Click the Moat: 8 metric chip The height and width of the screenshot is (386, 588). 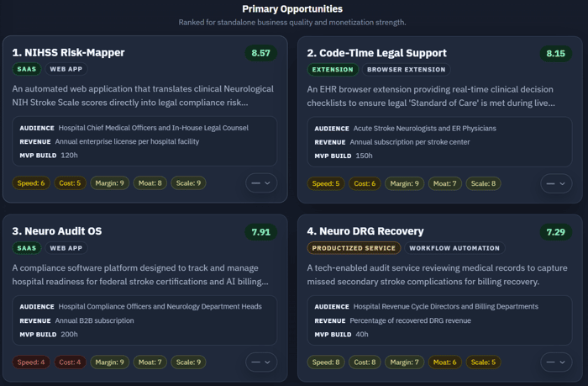[150, 183]
